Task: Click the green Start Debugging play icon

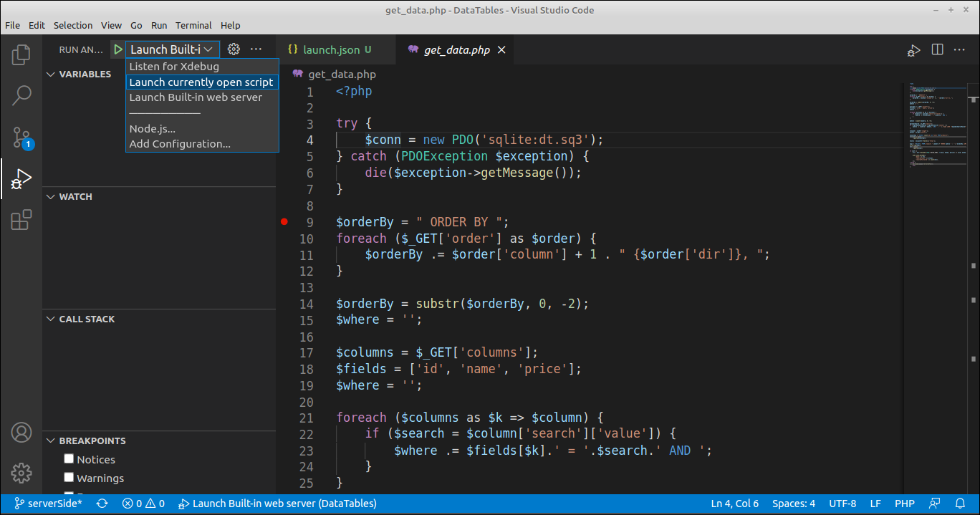Action: coord(117,49)
